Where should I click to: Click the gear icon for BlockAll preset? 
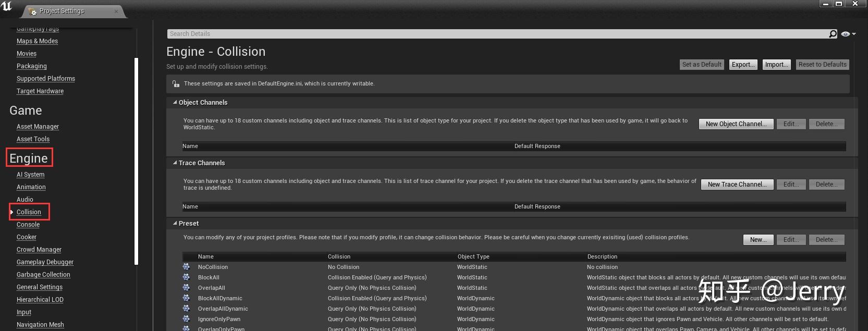(186, 277)
